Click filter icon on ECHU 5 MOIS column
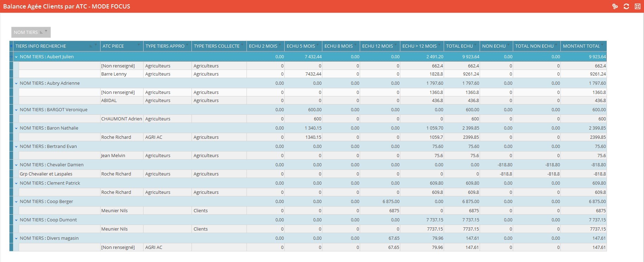644x262 pixels. [x=317, y=45]
